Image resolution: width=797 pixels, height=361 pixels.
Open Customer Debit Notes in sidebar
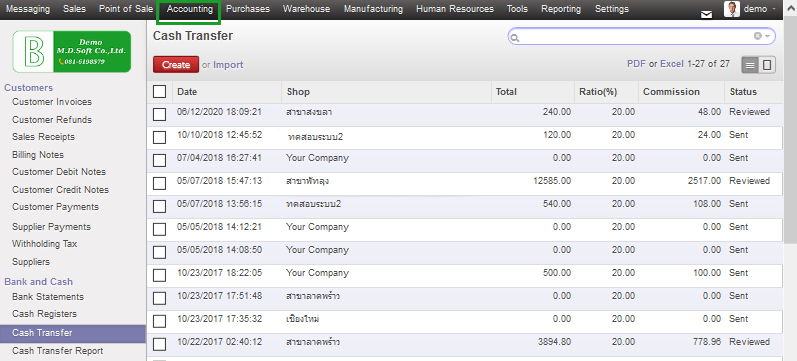(x=59, y=172)
